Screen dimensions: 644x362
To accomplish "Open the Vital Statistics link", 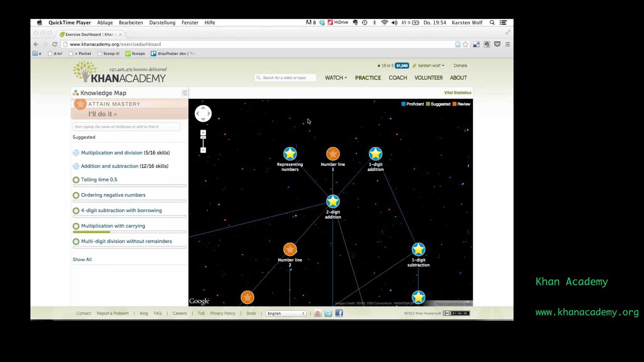I will [x=458, y=93].
